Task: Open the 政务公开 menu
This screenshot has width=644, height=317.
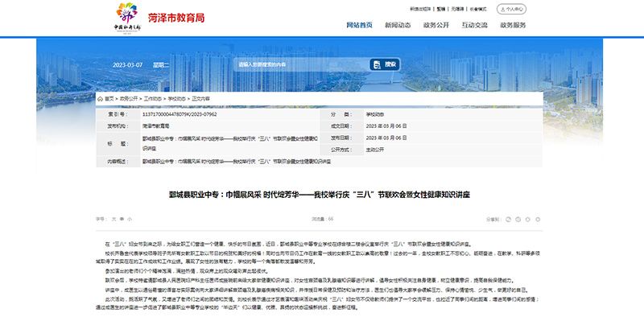Action: 436,25
